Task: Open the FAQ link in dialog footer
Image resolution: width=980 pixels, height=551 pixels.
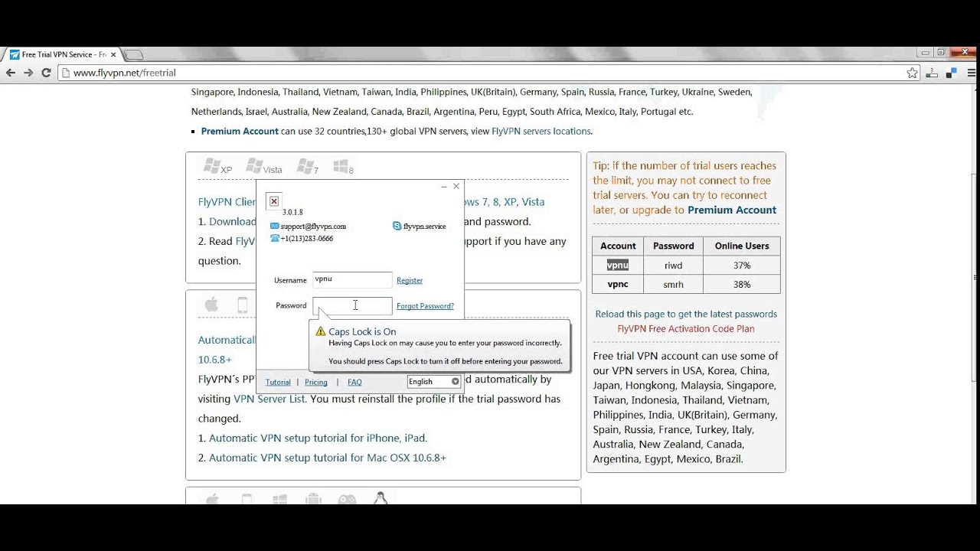Action: click(354, 382)
